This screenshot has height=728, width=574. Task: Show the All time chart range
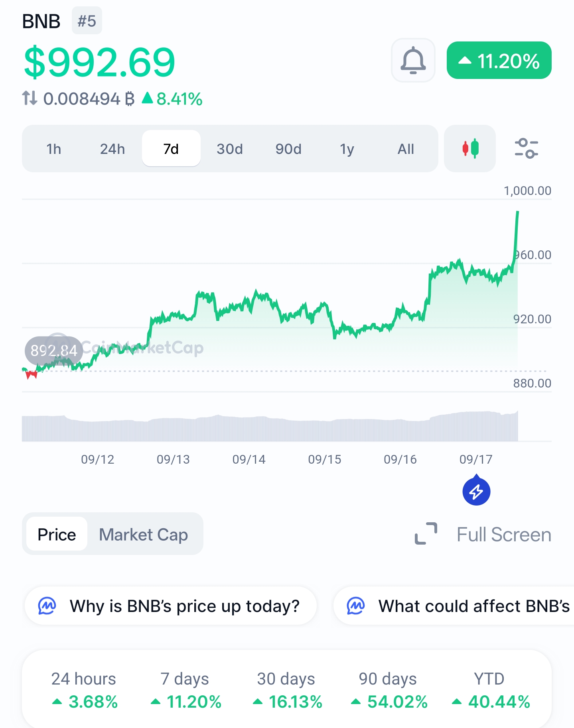coord(406,149)
